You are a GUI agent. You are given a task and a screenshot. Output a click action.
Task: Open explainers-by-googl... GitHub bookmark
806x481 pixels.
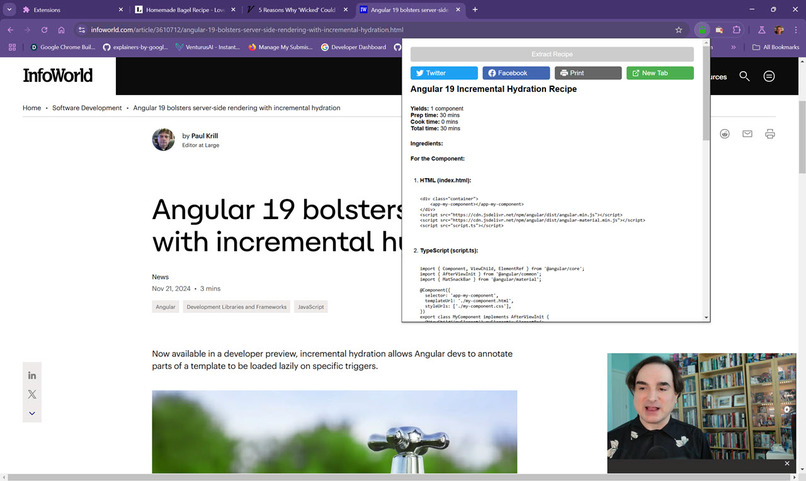click(x=135, y=47)
